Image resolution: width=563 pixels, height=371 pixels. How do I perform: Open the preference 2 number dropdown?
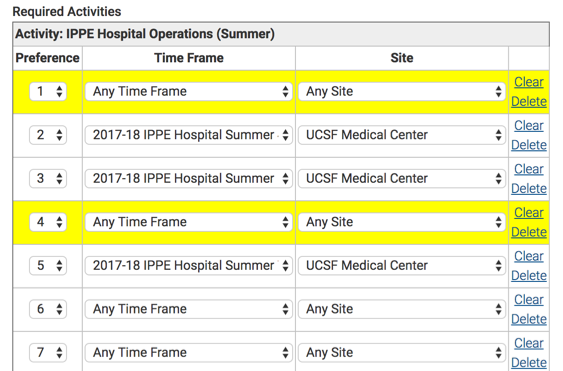(x=48, y=135)
